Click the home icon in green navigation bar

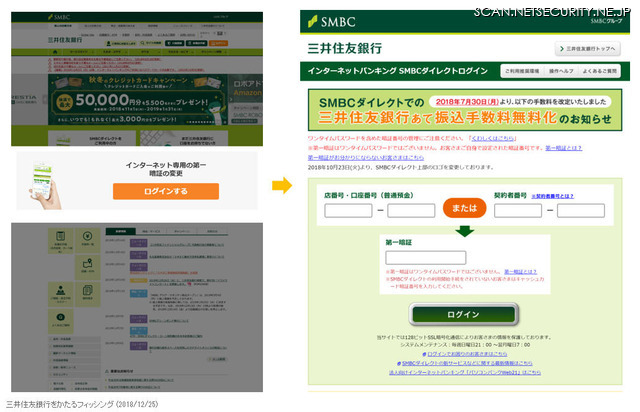55,52
